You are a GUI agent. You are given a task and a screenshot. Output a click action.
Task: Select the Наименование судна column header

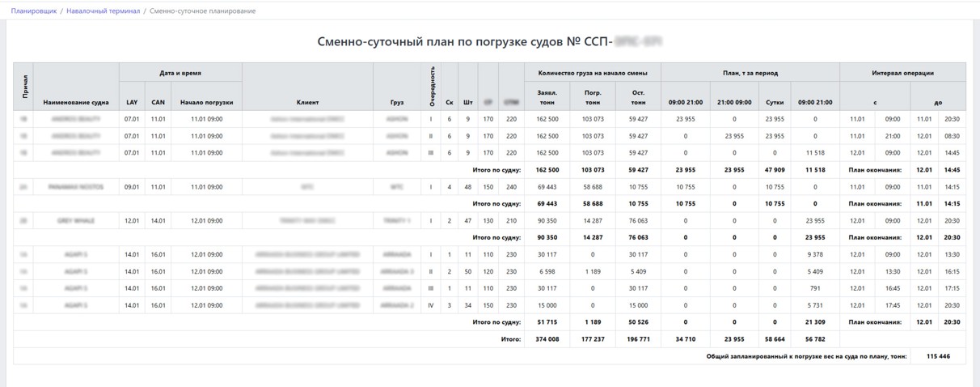76,103
